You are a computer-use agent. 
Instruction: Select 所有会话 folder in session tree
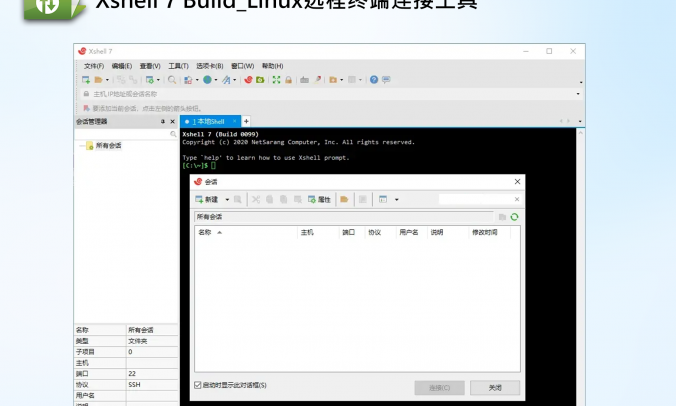108,146
